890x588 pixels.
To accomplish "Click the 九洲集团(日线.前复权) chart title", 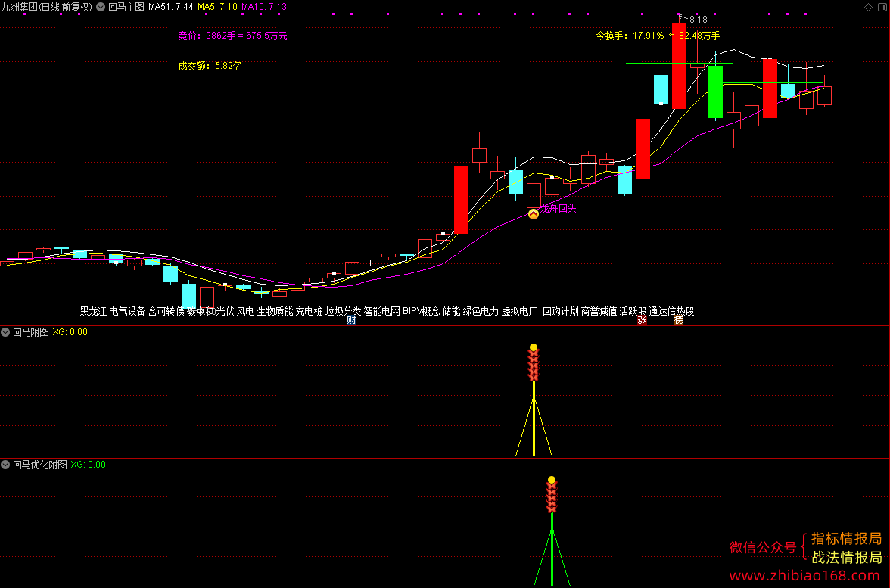I will 47,7.
